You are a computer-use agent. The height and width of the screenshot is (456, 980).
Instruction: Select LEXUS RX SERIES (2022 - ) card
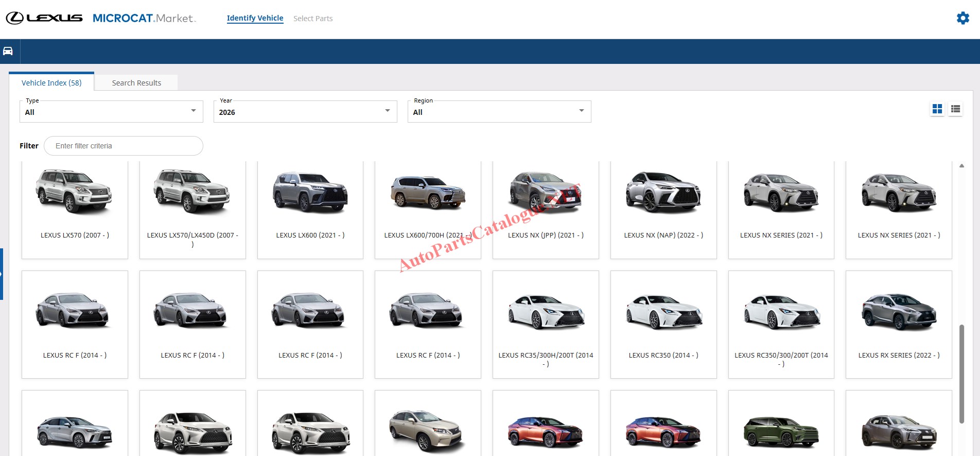click(x=899, y=325)
